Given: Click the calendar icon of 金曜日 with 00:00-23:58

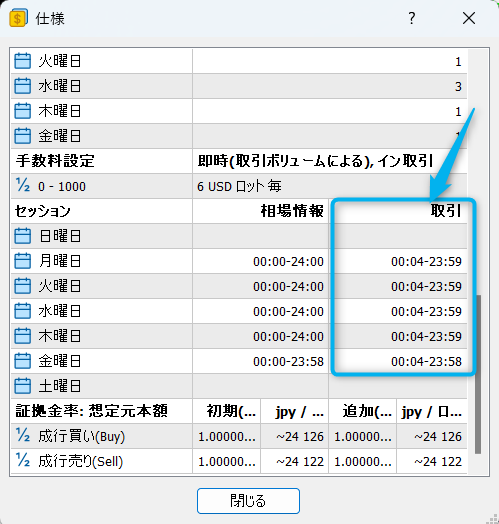Looking at the screenshot, I should [22, 361].
